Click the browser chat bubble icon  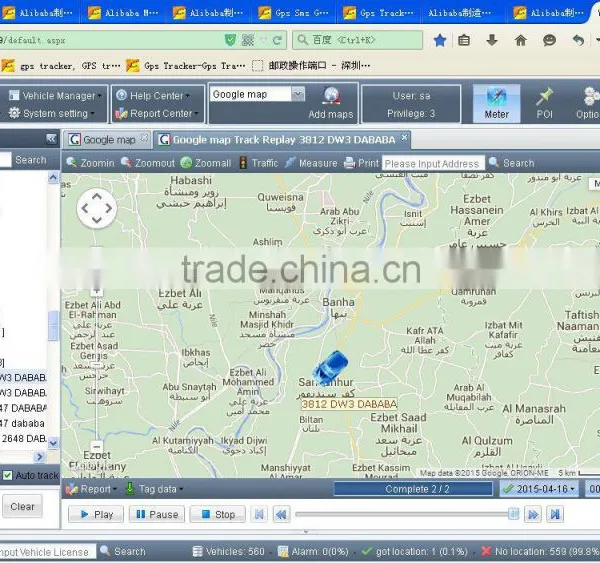(549, 40)
